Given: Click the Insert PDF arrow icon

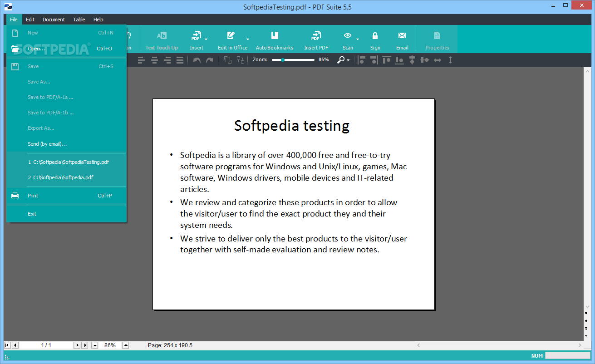Looking at the screenshot, I should click(x=316, y=35).
